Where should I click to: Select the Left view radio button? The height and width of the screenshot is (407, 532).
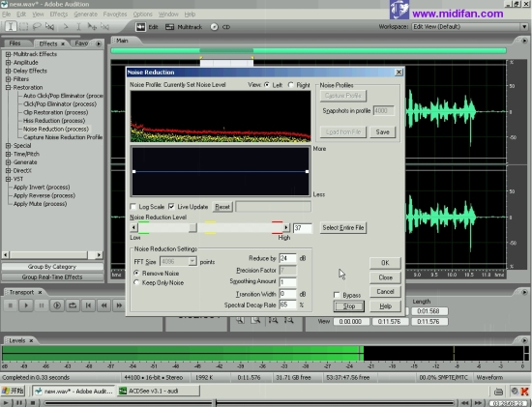click(x=267, y=85)
